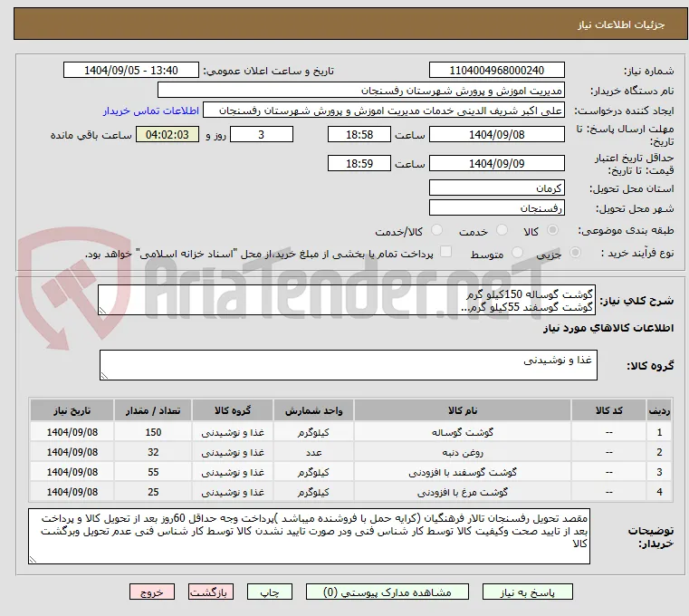Click the بازگشت back button
Viewport: 689px width, 616px height.
(x=210, y=592)
